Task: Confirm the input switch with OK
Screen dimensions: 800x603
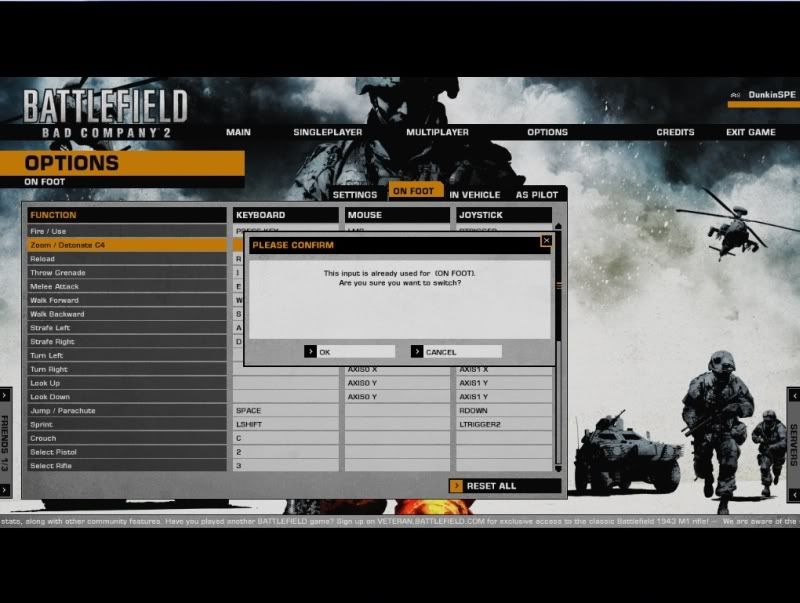Action: point(349,351)
